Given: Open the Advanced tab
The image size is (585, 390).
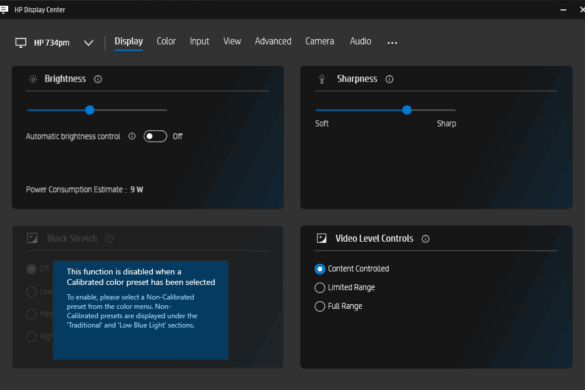Looking at the screenshot, I should point(273,41).
